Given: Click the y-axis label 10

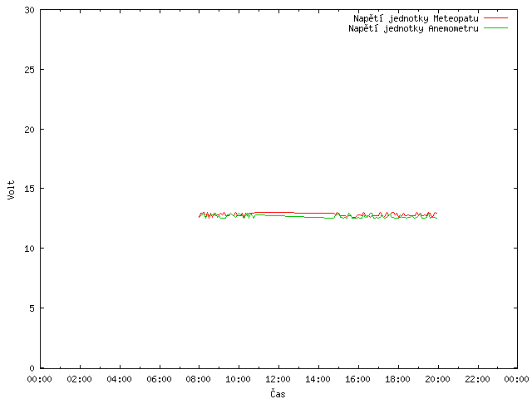Looking at the screenshot, I should (x=30, y=249).
